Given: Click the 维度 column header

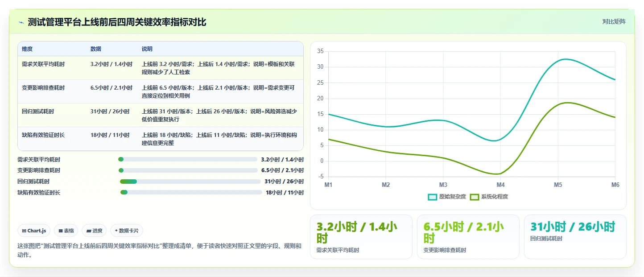Looking at the screenshot, I should pyautogui.click(x=27, y=49).
